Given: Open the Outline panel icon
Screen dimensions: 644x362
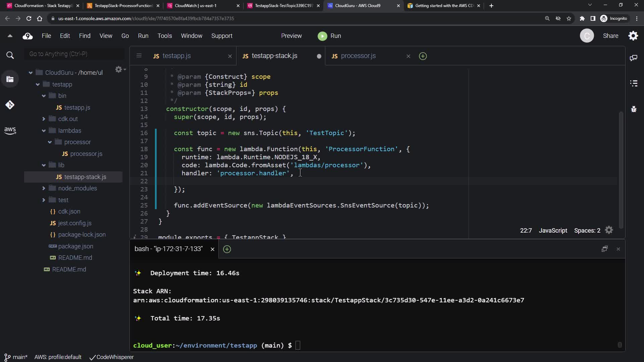Looking at the screenshot, I should tap(634, 83).
